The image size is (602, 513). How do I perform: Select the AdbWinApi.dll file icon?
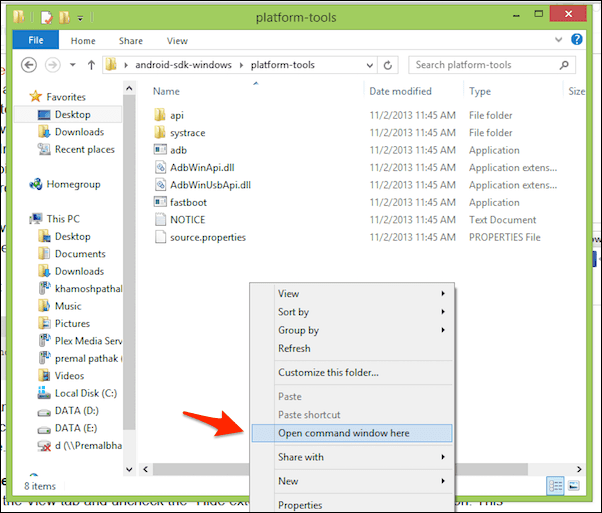tap(160, 167)
